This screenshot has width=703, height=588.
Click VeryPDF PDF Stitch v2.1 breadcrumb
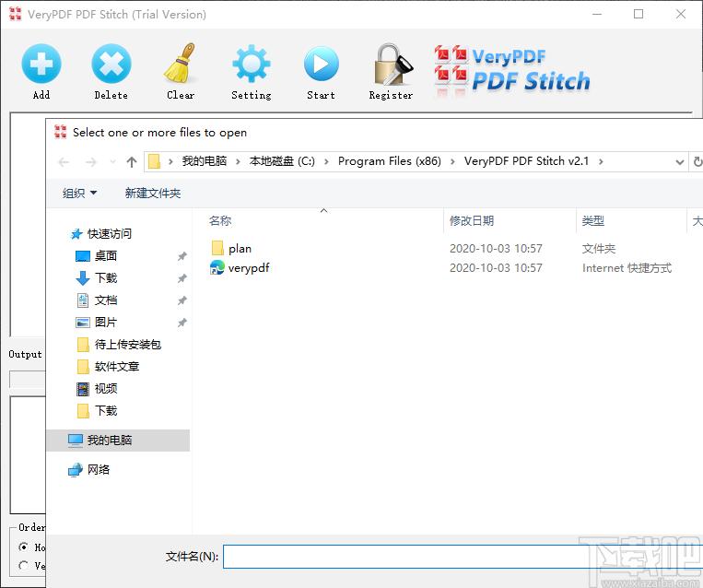point(526,161)
